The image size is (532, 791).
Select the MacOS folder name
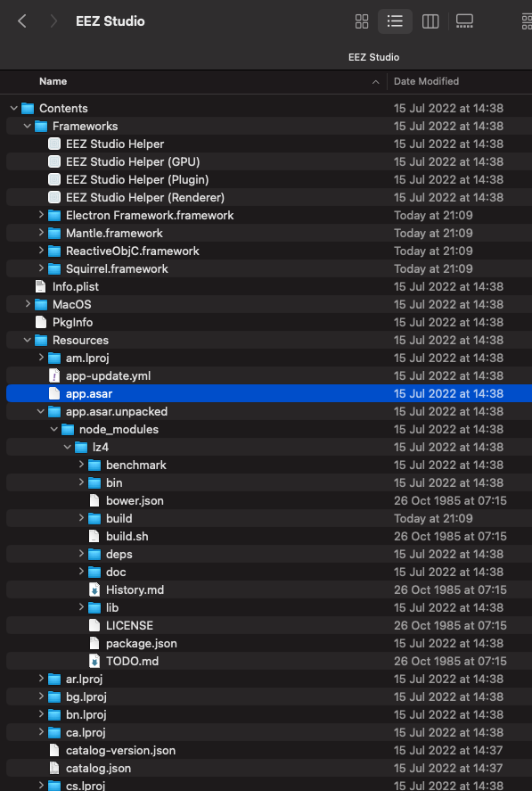click(72, 304)
